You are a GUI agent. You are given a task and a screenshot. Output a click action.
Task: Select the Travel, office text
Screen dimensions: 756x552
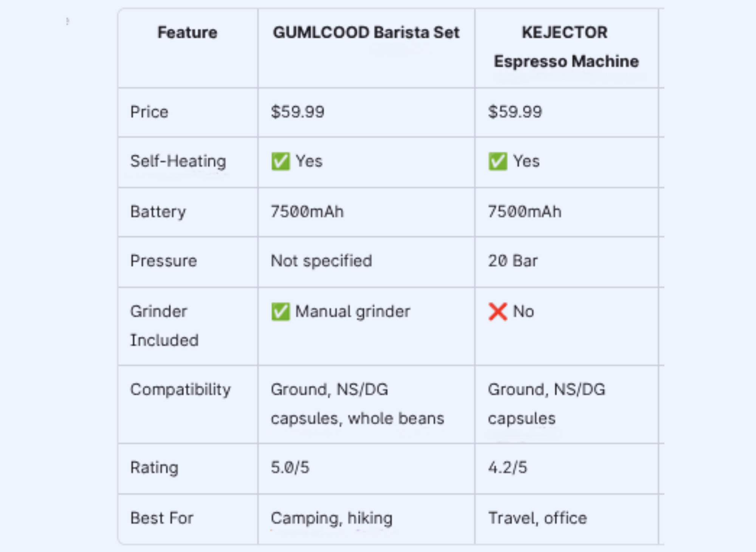(537, 518)
